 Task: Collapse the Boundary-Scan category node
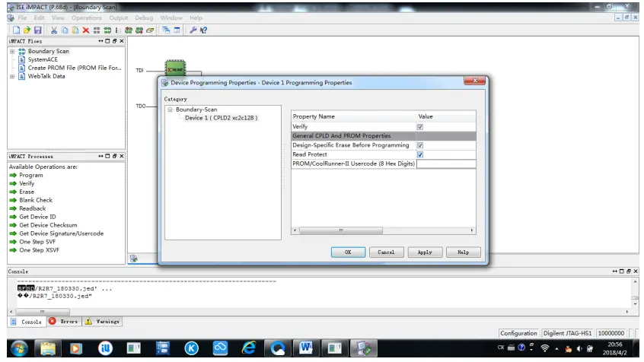point(170,110)
